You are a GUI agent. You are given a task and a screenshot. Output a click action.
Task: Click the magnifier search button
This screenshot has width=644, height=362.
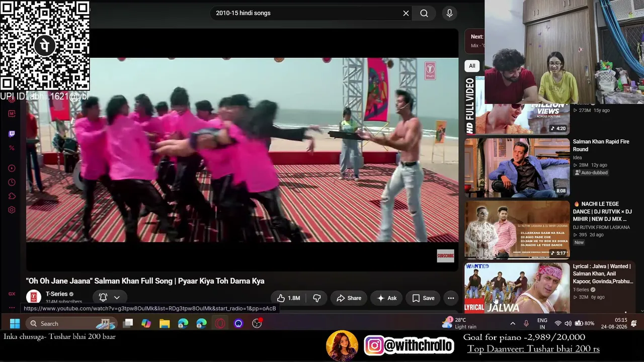pos(424,13)
